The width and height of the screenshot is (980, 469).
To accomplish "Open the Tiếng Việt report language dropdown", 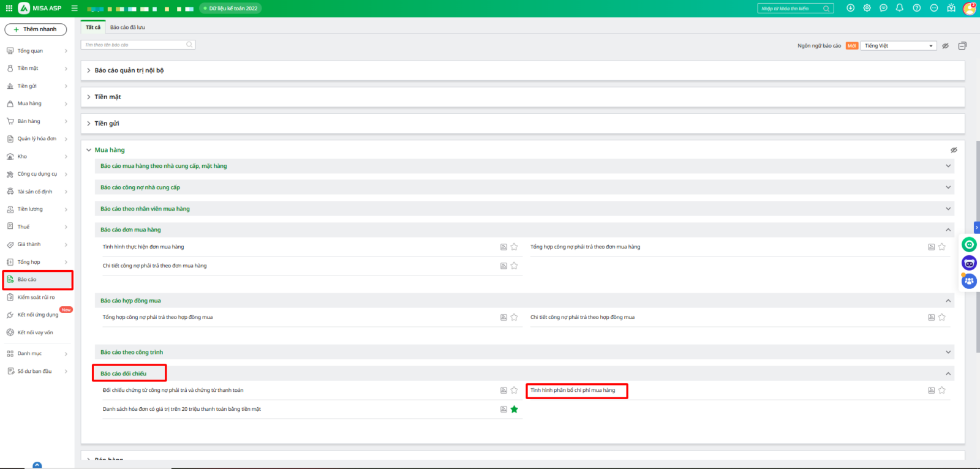I will (898, 46).
